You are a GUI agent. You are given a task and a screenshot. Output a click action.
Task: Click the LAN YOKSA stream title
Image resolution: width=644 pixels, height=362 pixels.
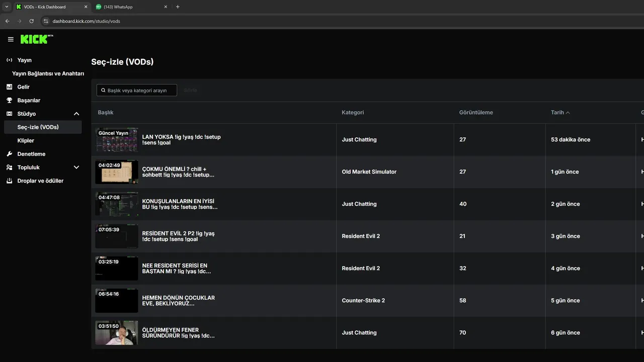point(181,140)
